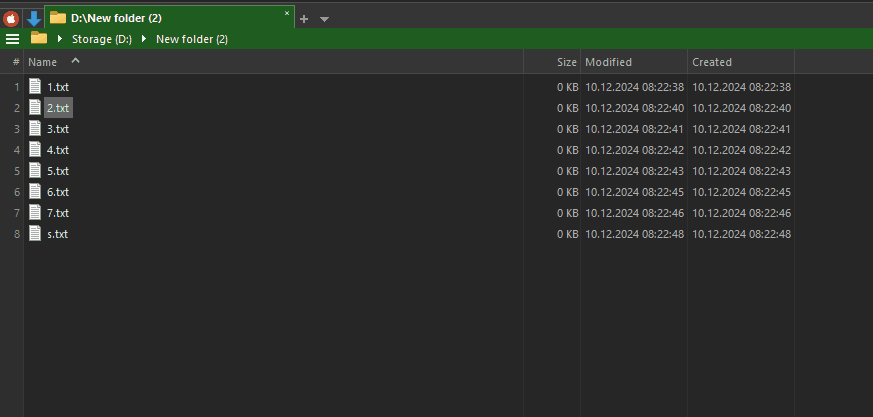Close the D:\New folder (2) tab
873x417 pixels.
[287, 14]
